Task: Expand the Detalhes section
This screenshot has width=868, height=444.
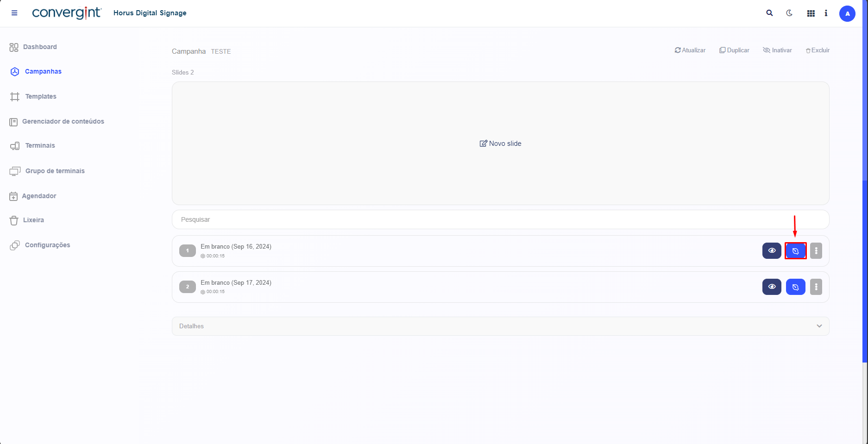Action: click(x=500, y=326)
